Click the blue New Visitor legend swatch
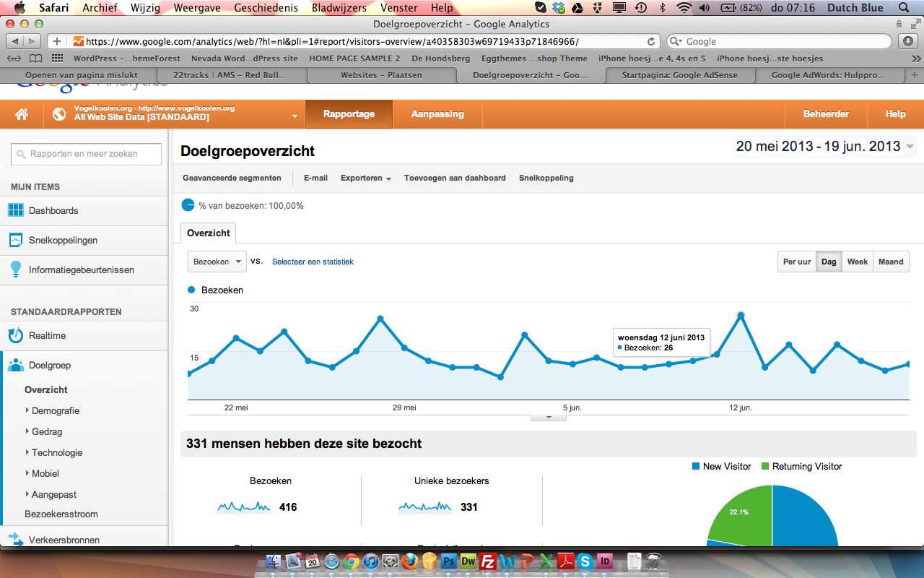 click(x=696, y=467)
